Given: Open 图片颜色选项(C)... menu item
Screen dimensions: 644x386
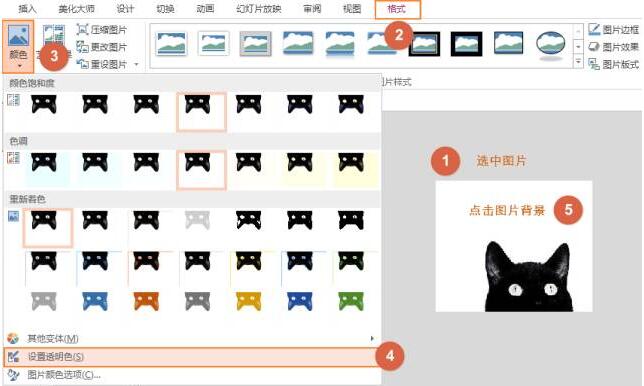Looking at the screenshot, I should 192,375.
